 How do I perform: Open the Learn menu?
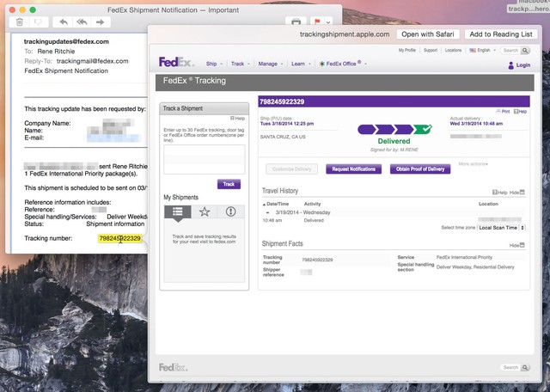tap(301, 64)
